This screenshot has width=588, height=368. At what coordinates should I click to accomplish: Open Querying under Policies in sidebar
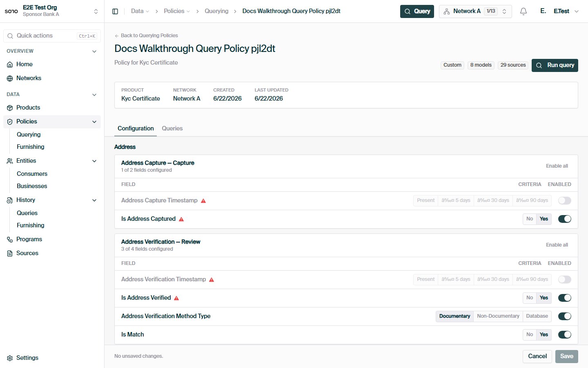(29, 135)
